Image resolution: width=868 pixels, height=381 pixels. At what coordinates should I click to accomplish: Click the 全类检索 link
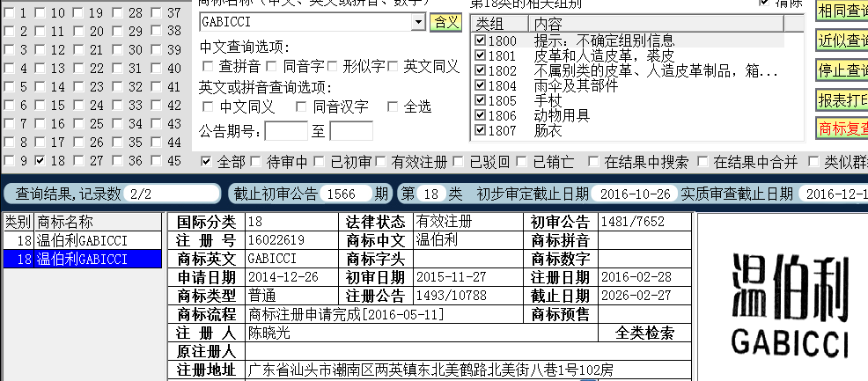(645, 333)
